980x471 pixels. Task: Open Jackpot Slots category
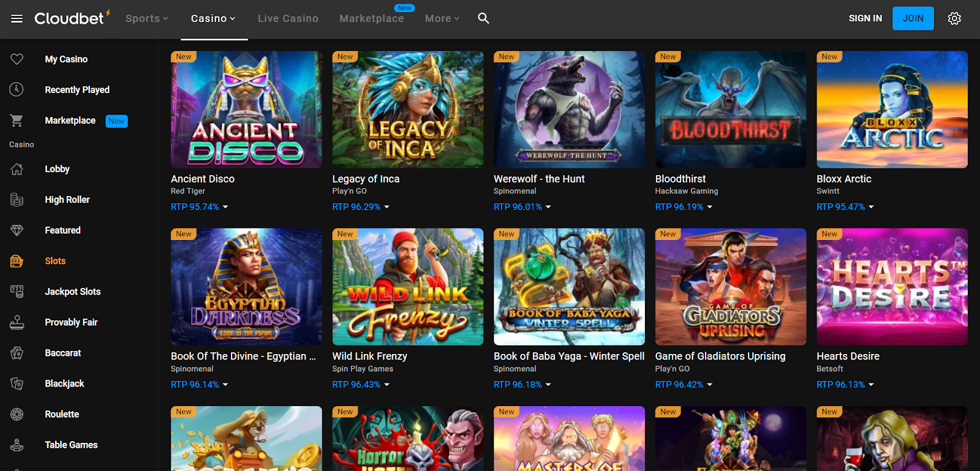tap(73, 292)
